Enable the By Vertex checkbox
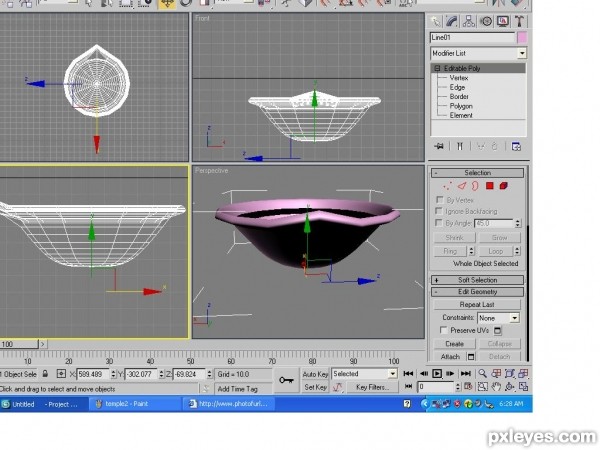The width and height of the screenshot is (600, 450). click(x=439, y=200)
